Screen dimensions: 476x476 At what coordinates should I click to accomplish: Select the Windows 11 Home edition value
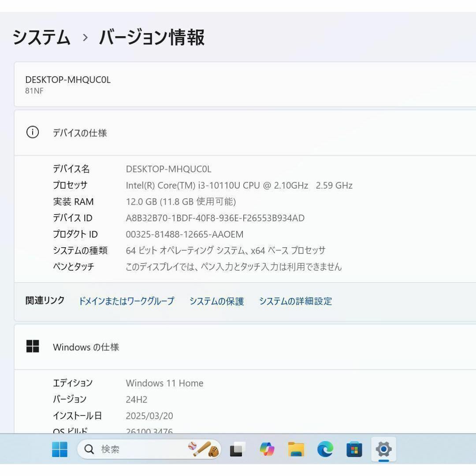tap(164, 383)
